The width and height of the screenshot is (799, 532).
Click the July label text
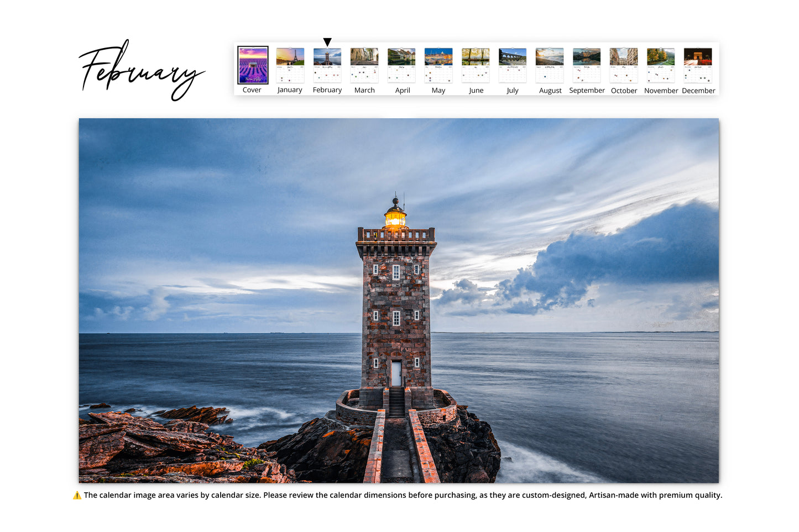click(x=513, y=91)
